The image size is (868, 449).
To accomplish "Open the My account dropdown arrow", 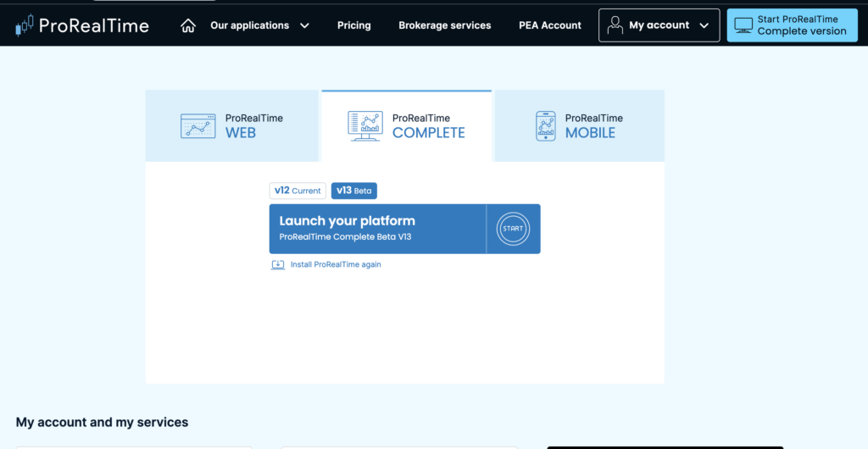I will pyautogui.click(x=704, y=25).
